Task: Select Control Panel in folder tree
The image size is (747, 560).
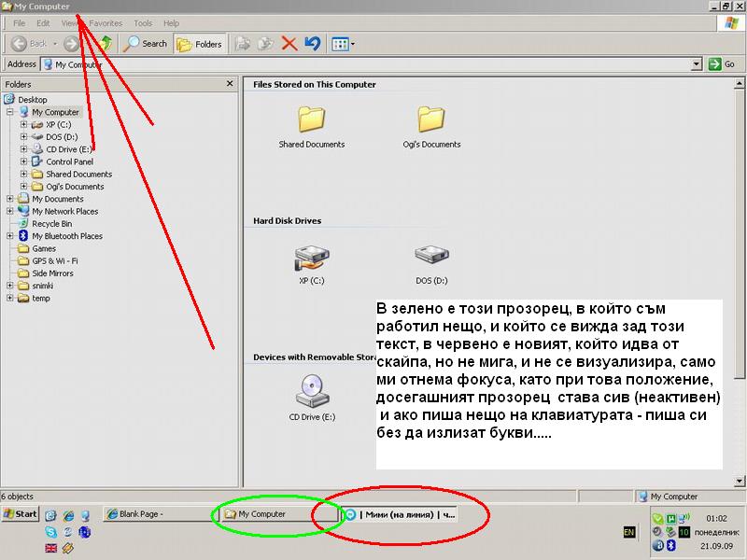Action: (69, 161)
